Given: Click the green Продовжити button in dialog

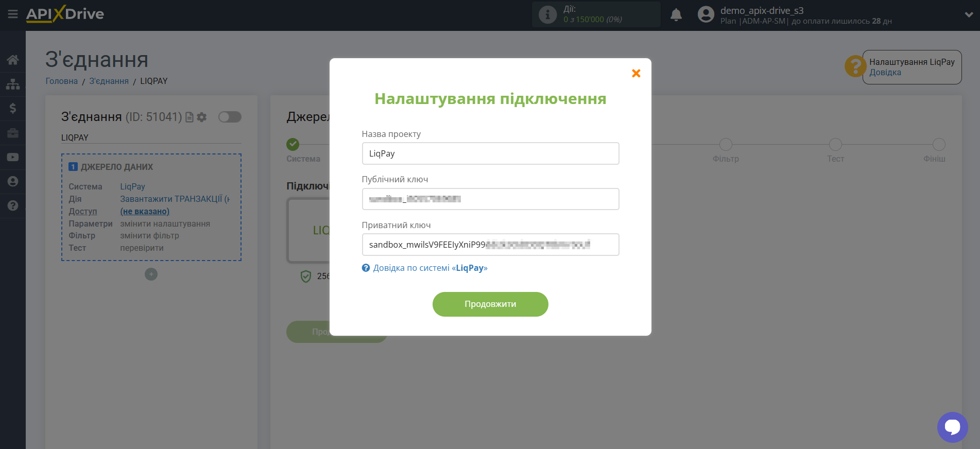Looking at the screenshot, I should coord(490,304).
